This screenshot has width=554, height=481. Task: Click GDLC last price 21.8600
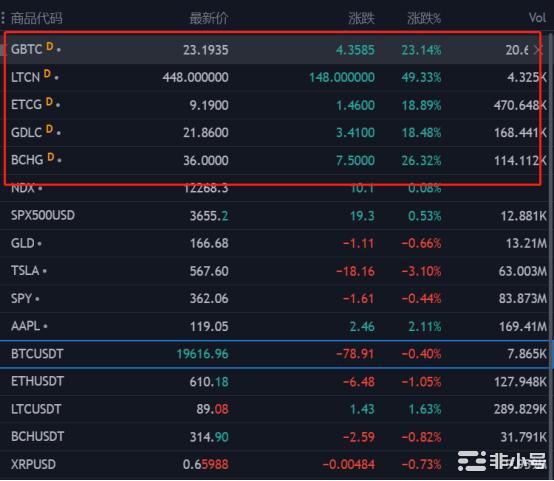coord(206,133)
